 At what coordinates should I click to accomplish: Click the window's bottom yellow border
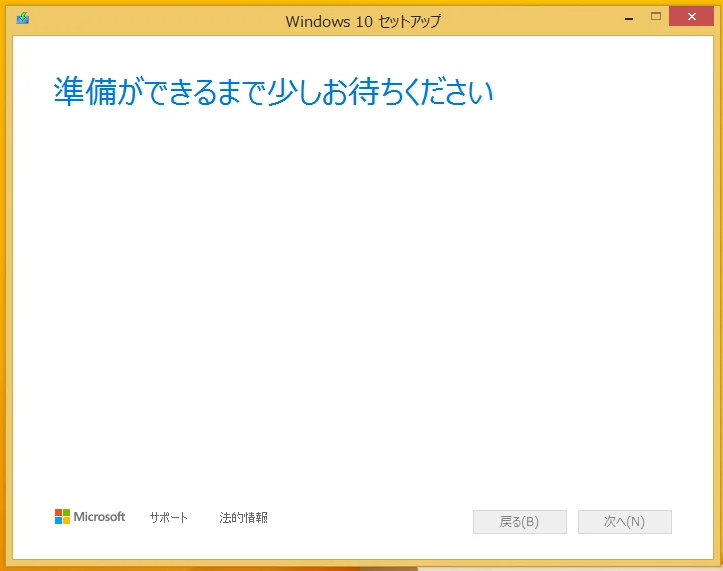point(360,564)
